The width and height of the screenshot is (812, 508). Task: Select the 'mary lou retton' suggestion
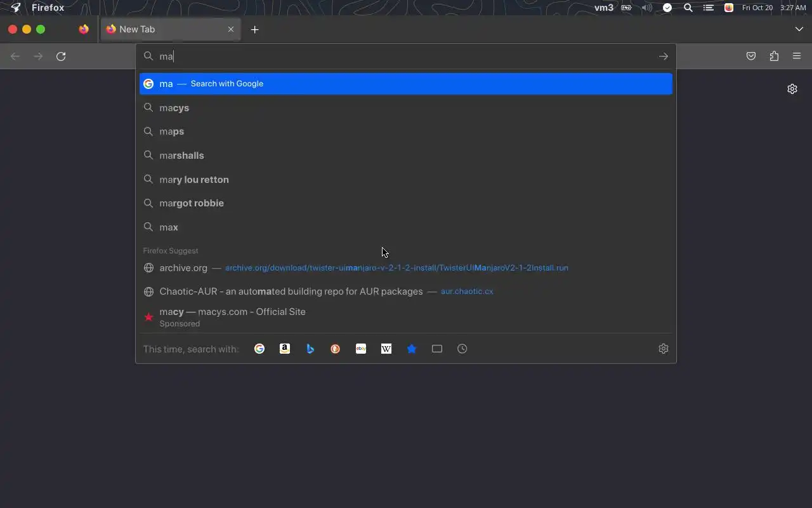click(406, 180)
